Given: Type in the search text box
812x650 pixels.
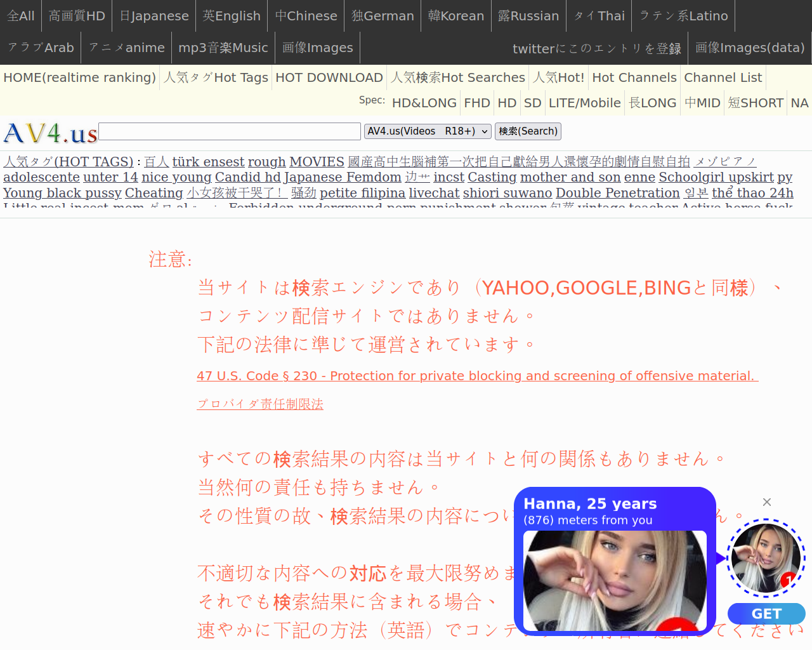Looking at the screenshot, I should point(230,131).
